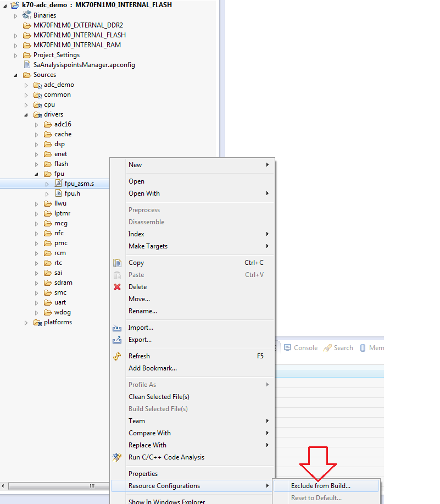
Task: Click the platforms linked folder icon
Action: pyautogui.click(x=37, y=323)
